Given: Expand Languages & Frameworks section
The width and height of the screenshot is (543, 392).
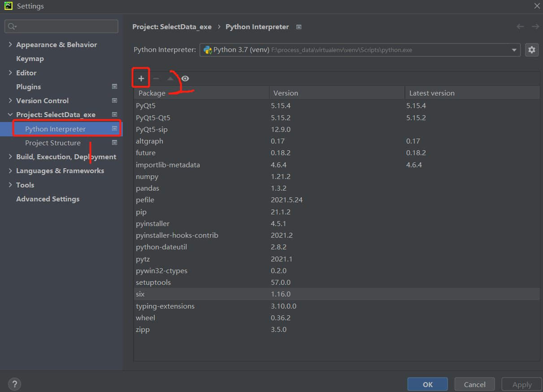Looking at the screenshot, I should coord(10,170).
